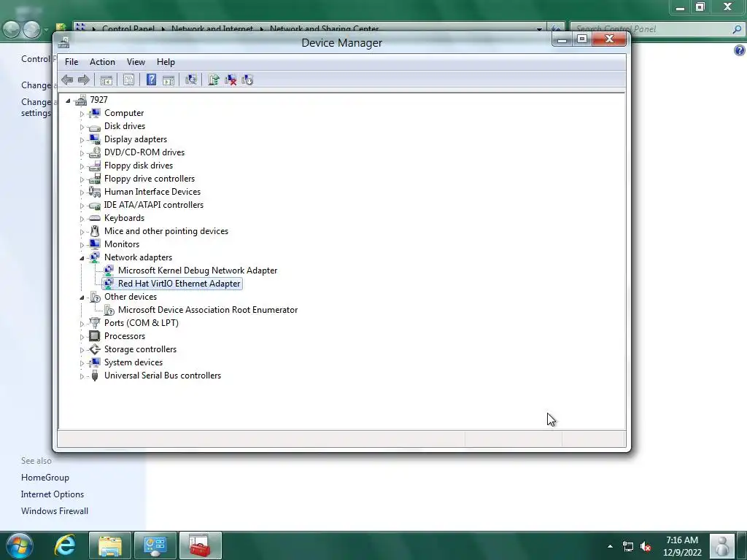
Task: Open Internet Options link in Control Panel
Action: click(53, 494)
